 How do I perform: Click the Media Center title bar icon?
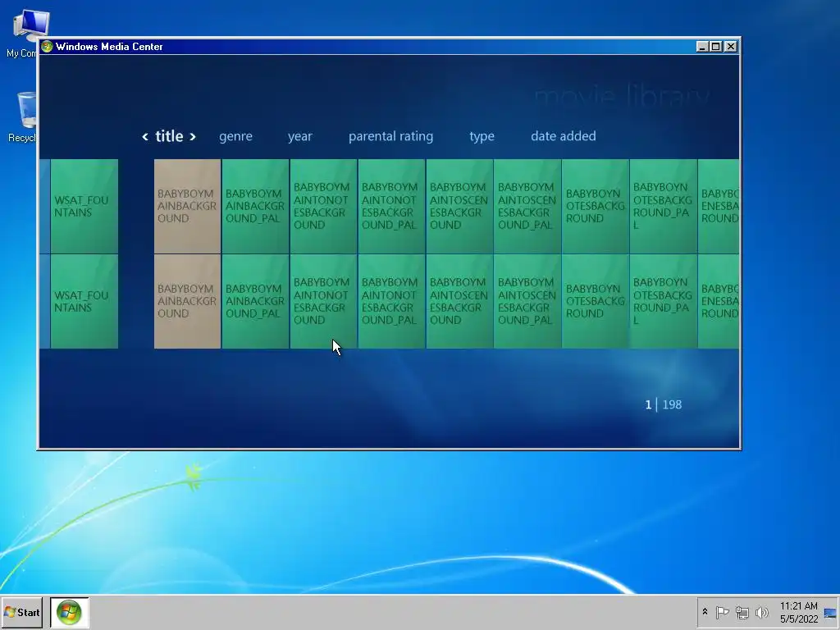[47, 47]
